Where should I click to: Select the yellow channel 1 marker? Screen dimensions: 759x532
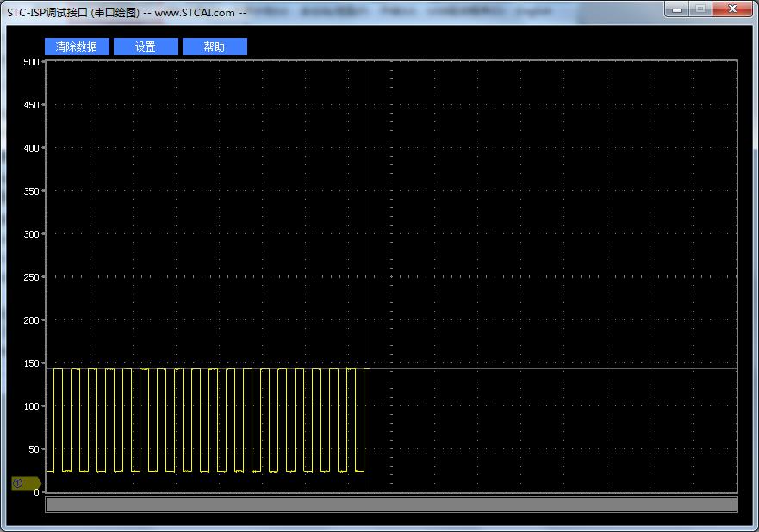coord(26,483)
